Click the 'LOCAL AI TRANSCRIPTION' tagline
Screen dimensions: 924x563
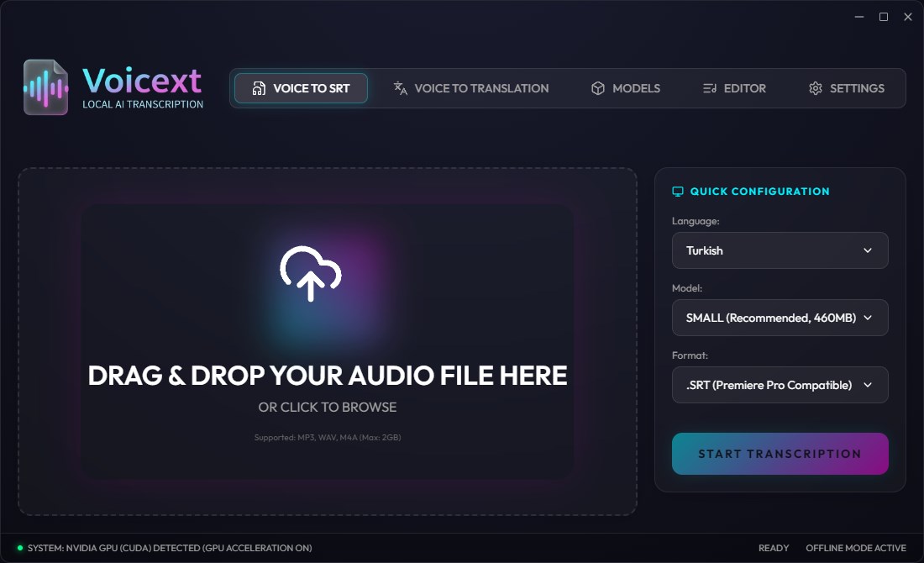tap(143, 104)
